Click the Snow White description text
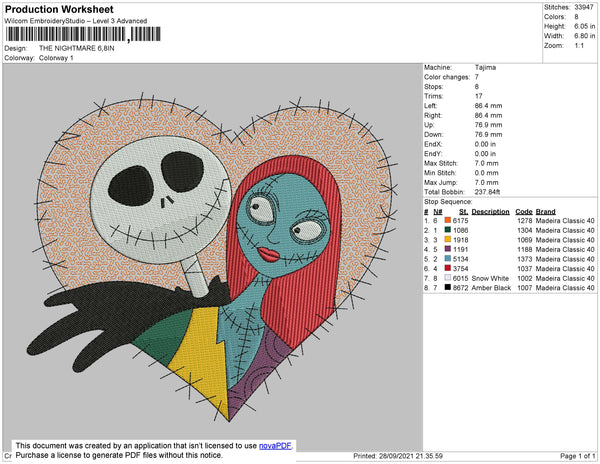The height and width of the screenshot is (464, 600). click(490, 278)
